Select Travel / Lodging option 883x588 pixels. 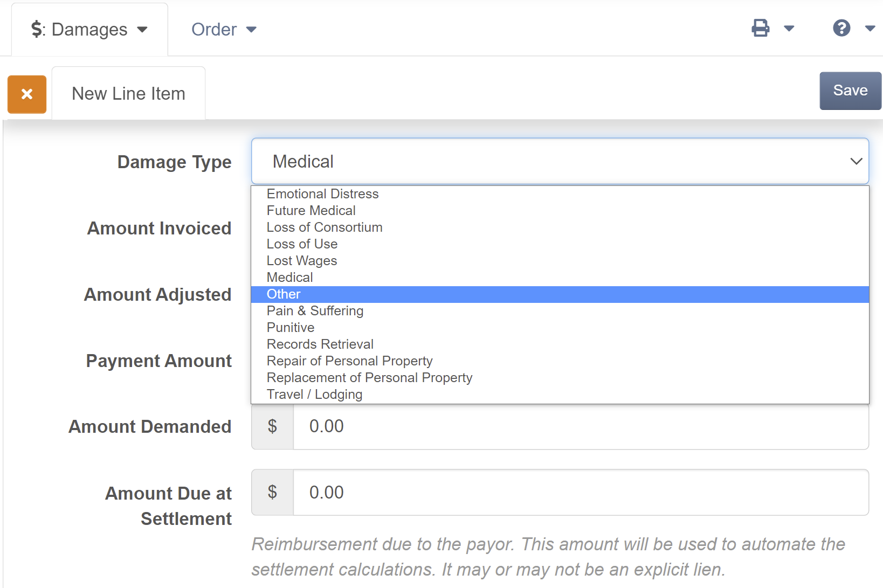click(x=560, y=395)
